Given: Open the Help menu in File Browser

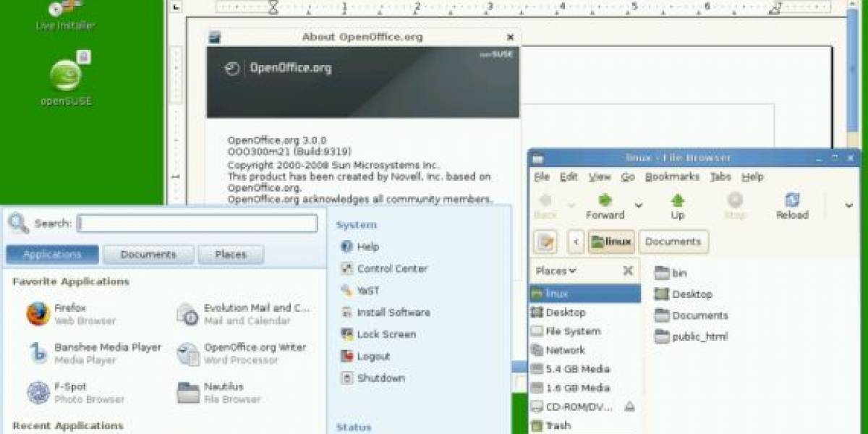Looking at the screenshot, I should (x=752, y=176).
